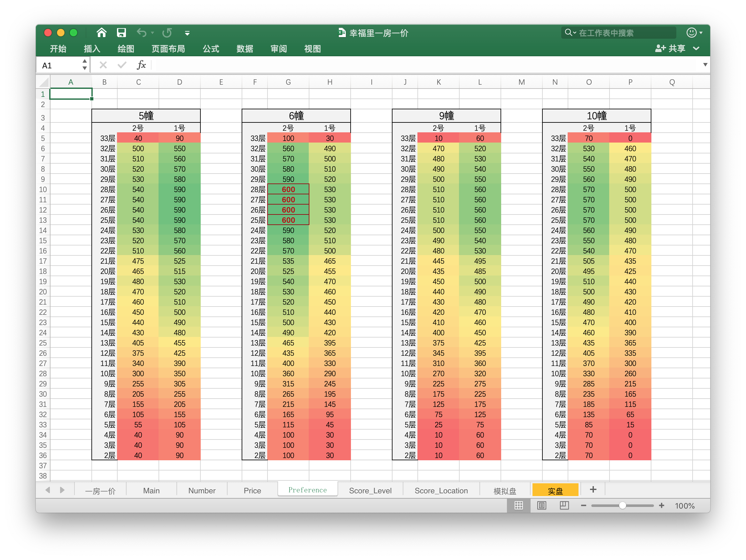The height and width of the screenshot is (560, 746).
Task: Open the feedback smiley icon
Action: tap(691, 33)
